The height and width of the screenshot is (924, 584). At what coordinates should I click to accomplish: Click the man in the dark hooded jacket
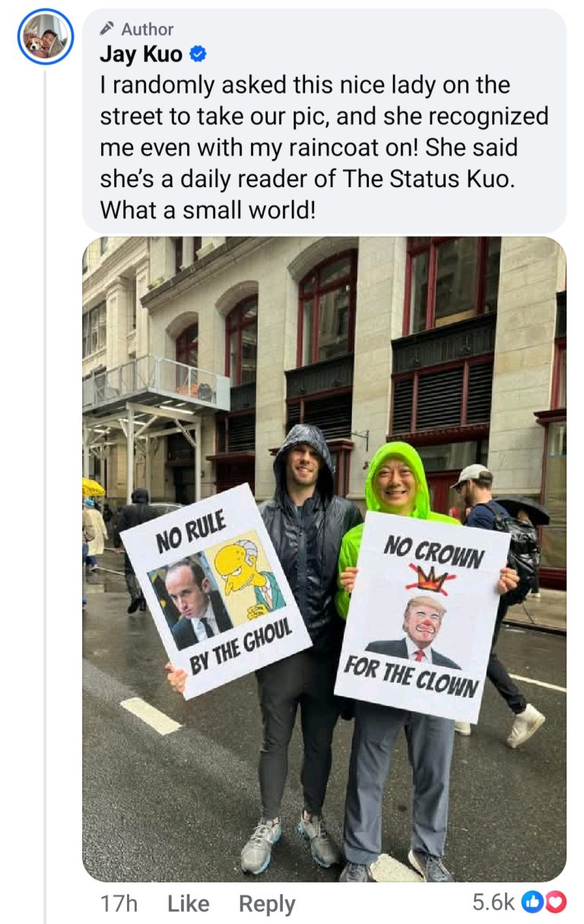300,646
